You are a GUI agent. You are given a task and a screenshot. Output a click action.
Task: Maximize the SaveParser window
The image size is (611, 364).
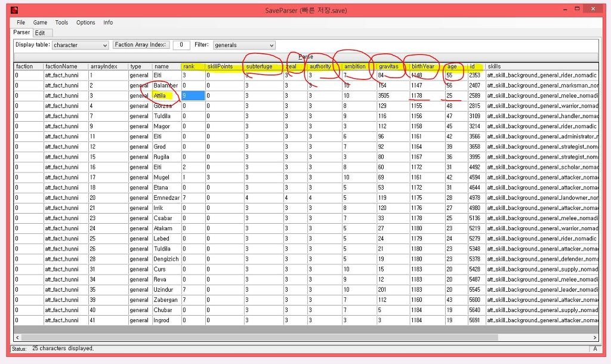pos(577,8)
